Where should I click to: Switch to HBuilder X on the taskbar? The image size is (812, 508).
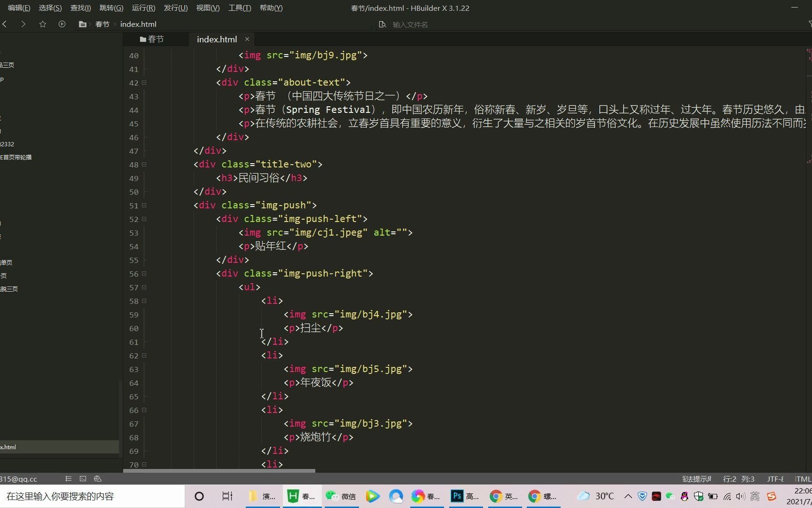302,496
